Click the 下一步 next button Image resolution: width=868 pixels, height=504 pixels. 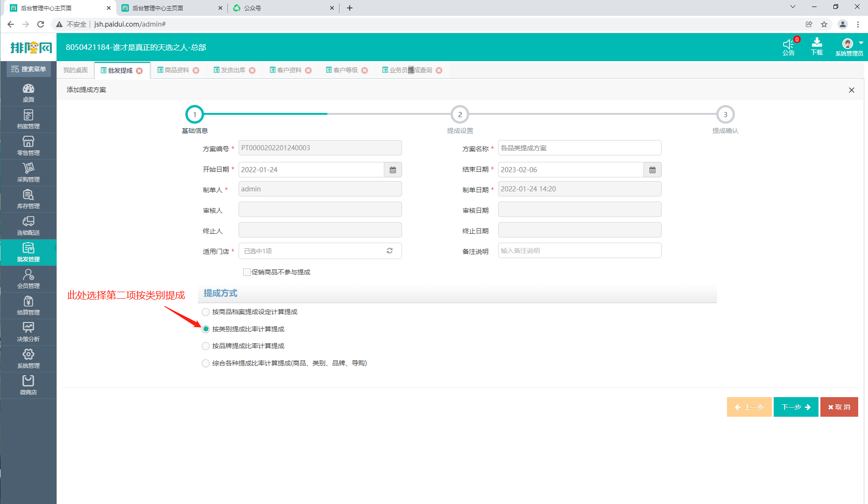(x=796, y=407)
